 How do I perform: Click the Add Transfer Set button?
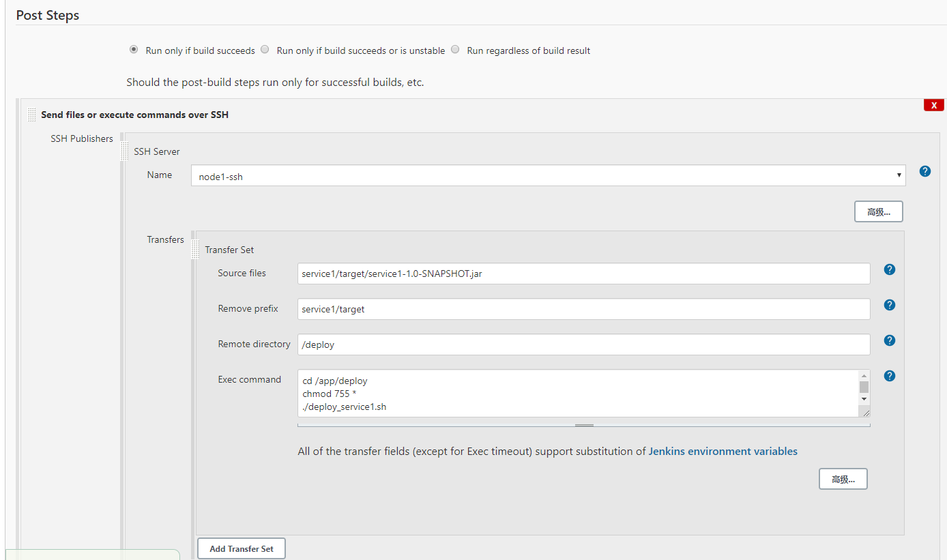tap(241, 548)
